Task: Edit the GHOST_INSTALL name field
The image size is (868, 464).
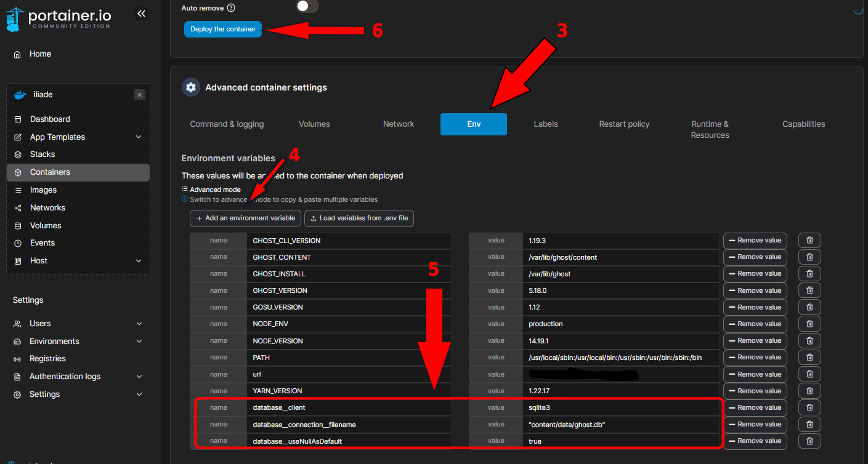Action: coord(349,274)
